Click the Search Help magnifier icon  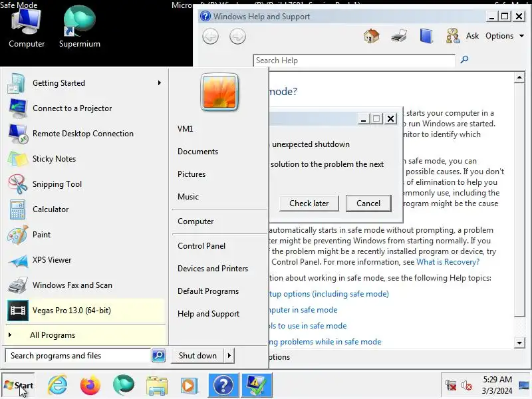464,60
